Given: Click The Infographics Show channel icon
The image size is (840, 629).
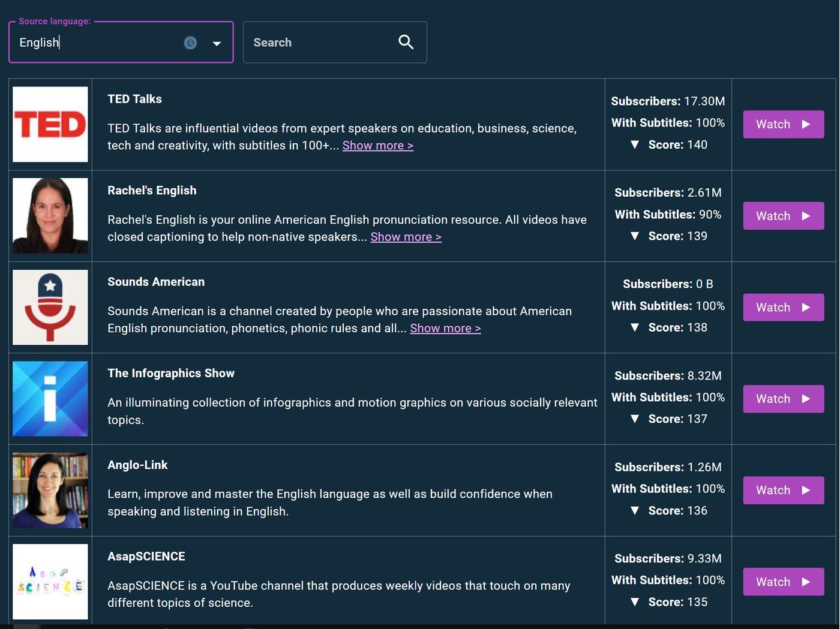Looking at the screenshot, I should (x=50, y=399).
